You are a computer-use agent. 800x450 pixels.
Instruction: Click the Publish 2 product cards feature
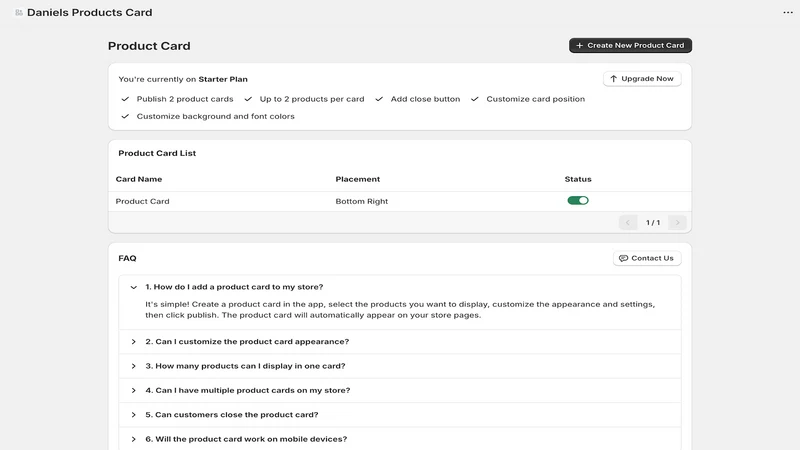[185, 99]
